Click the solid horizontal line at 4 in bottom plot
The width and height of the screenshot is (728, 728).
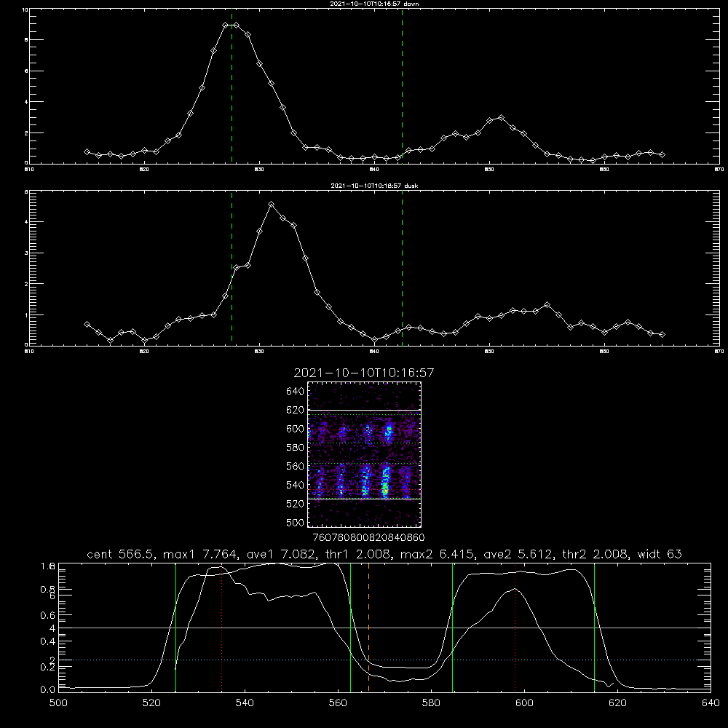point(384,628)
